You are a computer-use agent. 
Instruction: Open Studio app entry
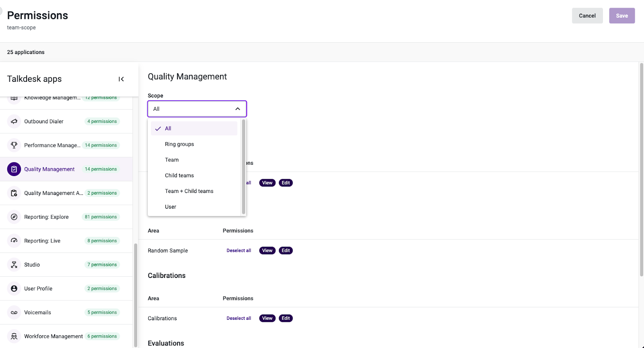(x=66, y=265)
